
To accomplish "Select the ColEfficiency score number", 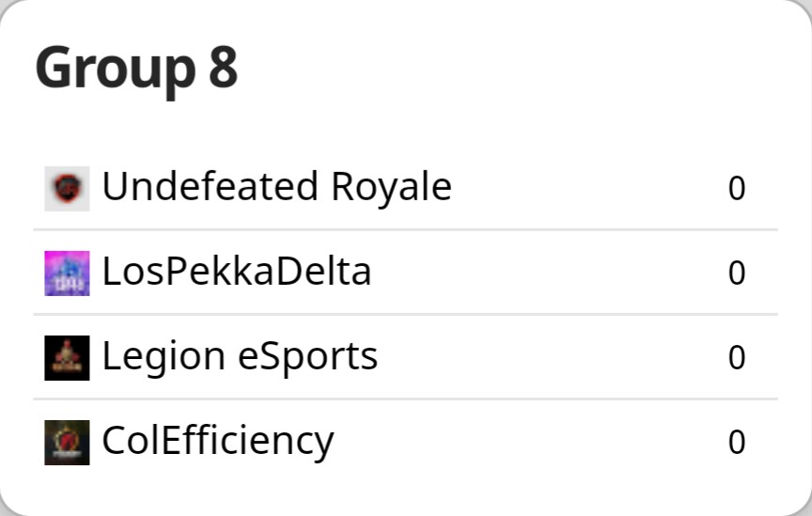I will [x=737, y=443].
